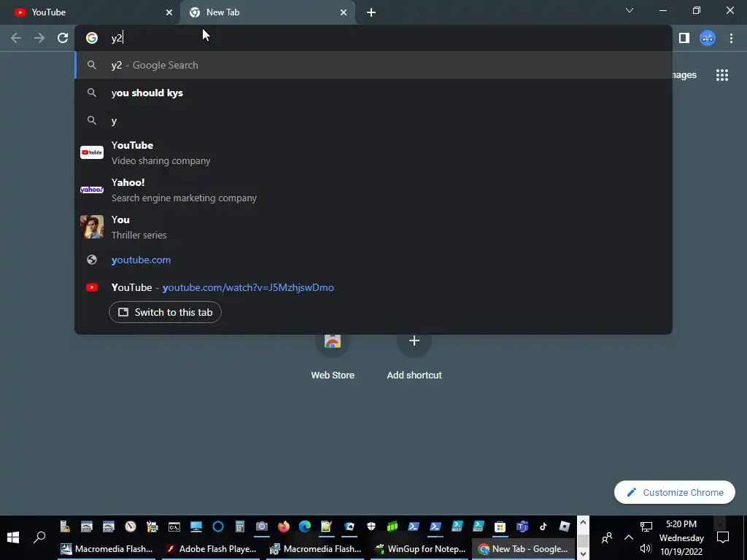Close the YouTube tab
The image size is (747, 560).
pos(169,12)
